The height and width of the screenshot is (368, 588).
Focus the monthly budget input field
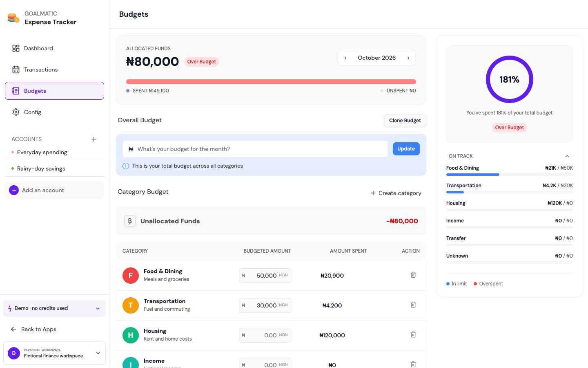coord(255,149)
